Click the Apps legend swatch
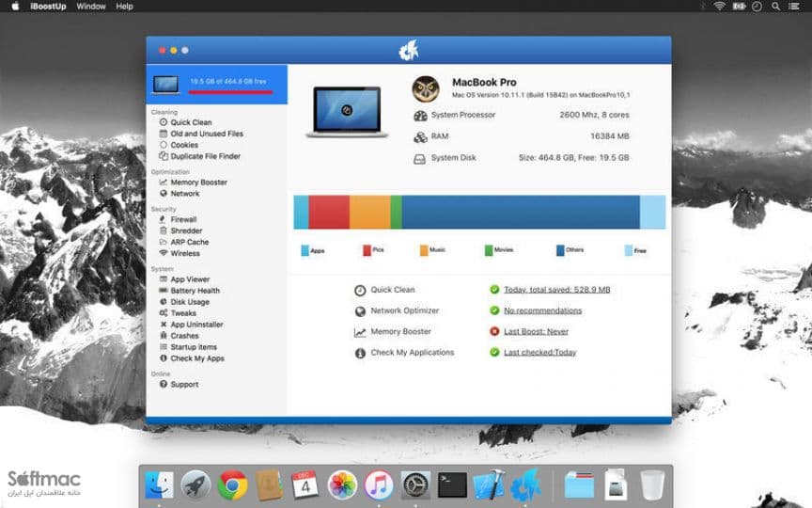 (x=305, y=250)
